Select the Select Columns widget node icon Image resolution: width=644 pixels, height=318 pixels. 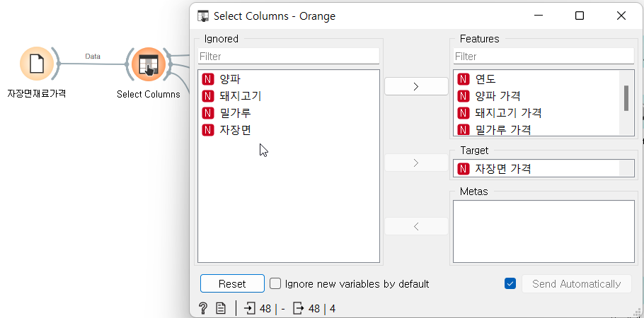149,64
